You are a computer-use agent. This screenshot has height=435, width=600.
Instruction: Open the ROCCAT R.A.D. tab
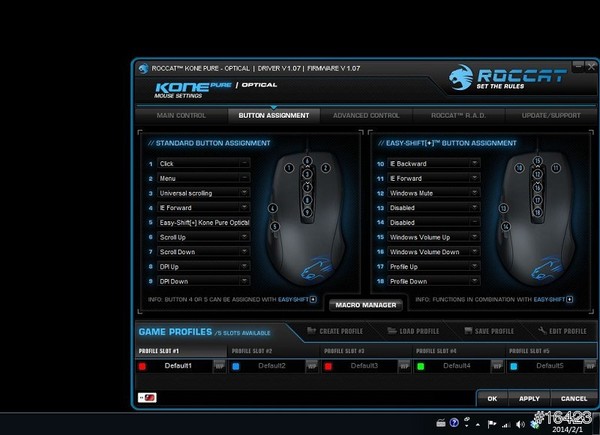coord(458,116)
